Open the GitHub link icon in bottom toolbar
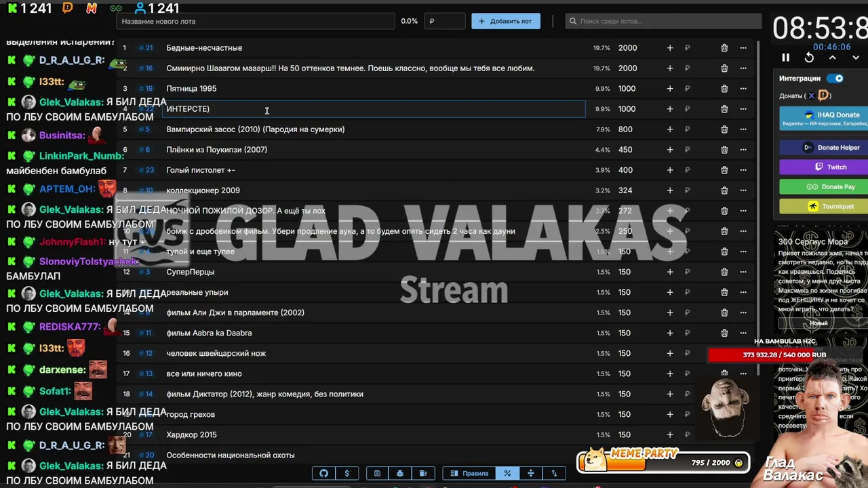Image resolution: width=868 pixels, height=488 pixels. tap(323, 473)
